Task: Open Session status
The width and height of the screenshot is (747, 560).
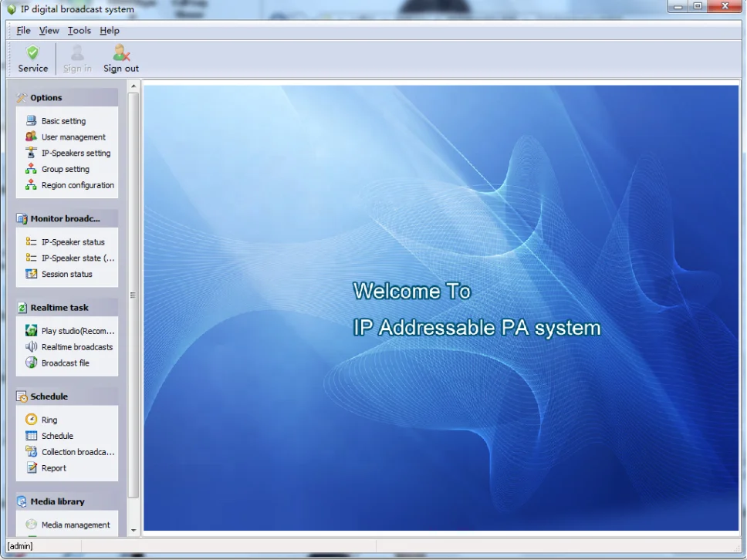Action: 68,274
